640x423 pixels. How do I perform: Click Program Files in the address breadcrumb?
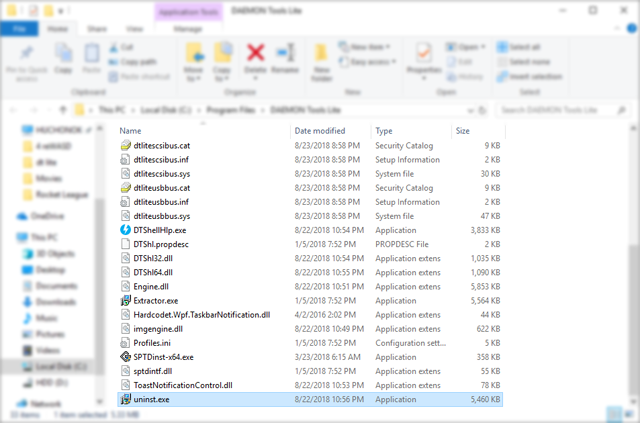(x=231, y=110)
